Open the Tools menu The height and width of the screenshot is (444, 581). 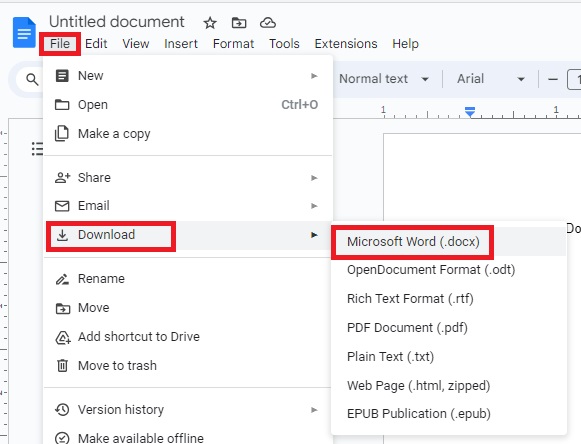click(x=284, y=44)
